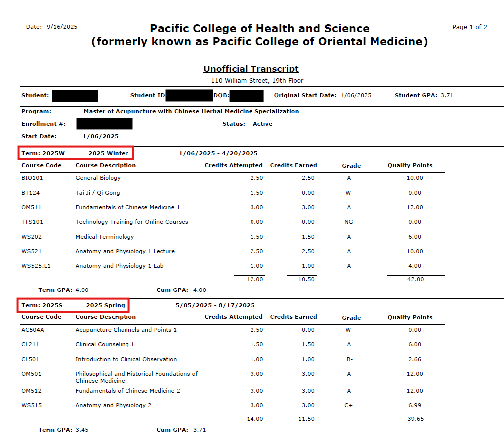Click the Unofficial Transcript heading

[251, 69]
